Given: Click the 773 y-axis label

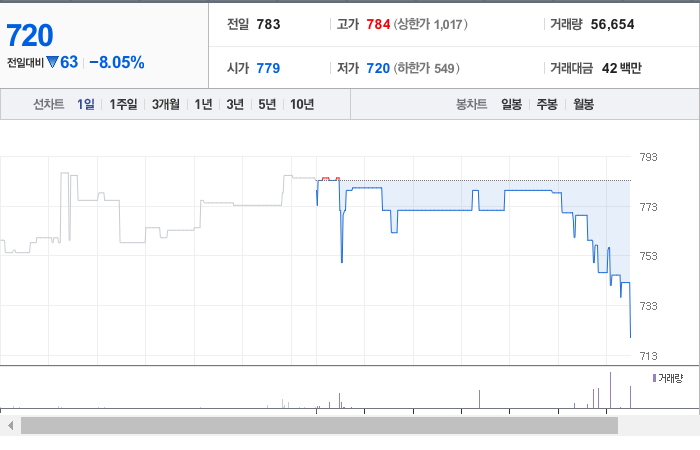Looking at the screenshot, I should coord(648,207).
